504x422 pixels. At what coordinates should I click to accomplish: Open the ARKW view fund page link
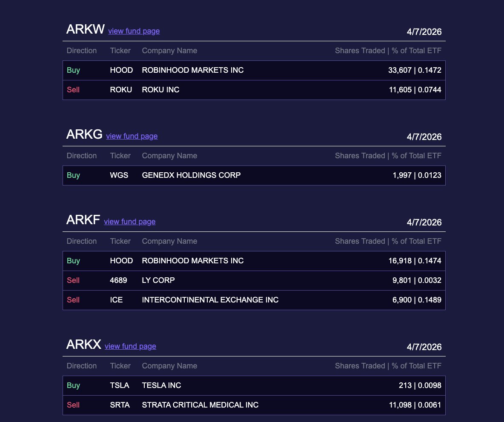point(134,31)
